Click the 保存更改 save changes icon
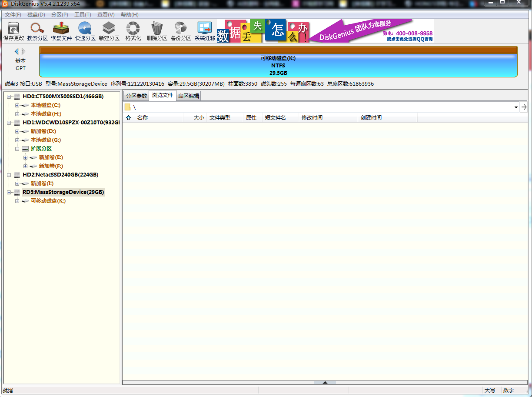 click(x=13, y=31)
